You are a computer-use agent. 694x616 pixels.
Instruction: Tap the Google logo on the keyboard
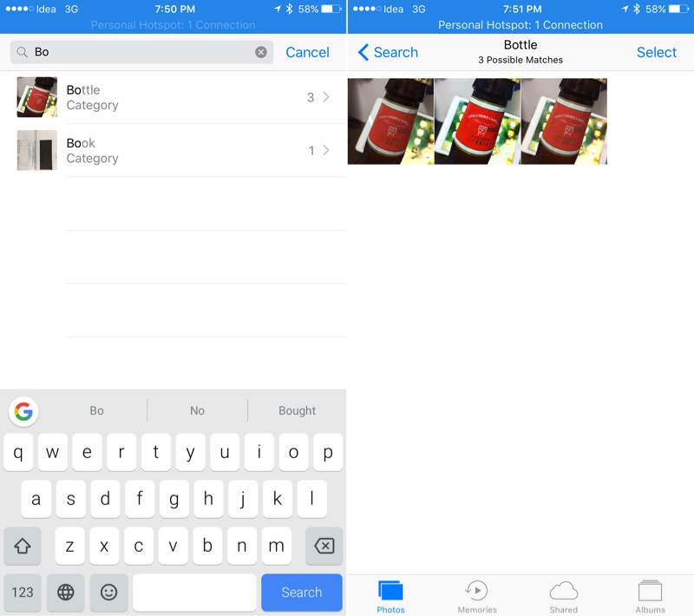point(23,411)
